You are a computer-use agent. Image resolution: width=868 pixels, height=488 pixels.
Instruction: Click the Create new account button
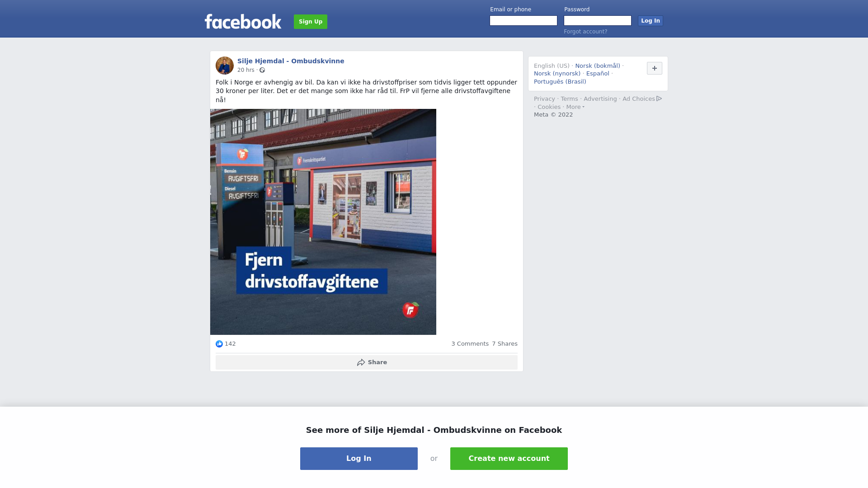(509, 459)
